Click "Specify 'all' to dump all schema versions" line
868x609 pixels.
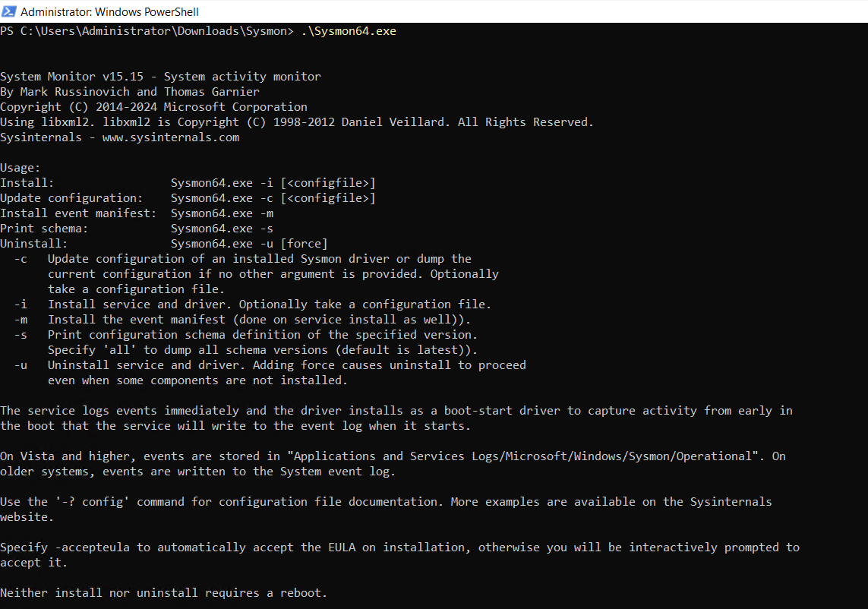click(x=263, y=350)
